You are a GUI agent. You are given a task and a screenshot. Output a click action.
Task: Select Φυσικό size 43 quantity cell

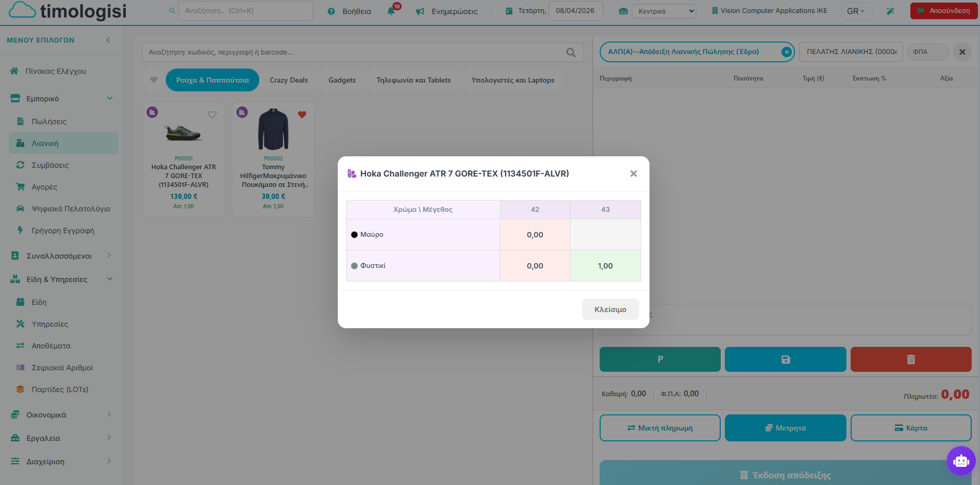click(x=605, y=266)
